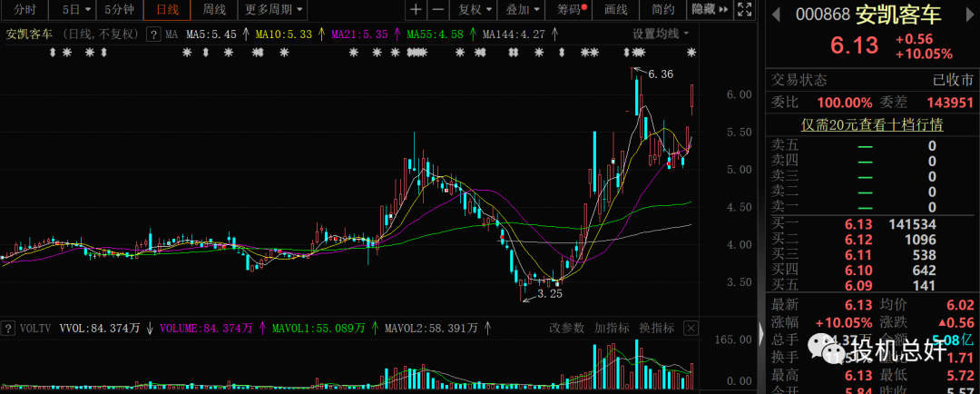Expand the 更多周期 dropdown
The width and height of the screenshot is (980, 394).
[x=274, y=10]
